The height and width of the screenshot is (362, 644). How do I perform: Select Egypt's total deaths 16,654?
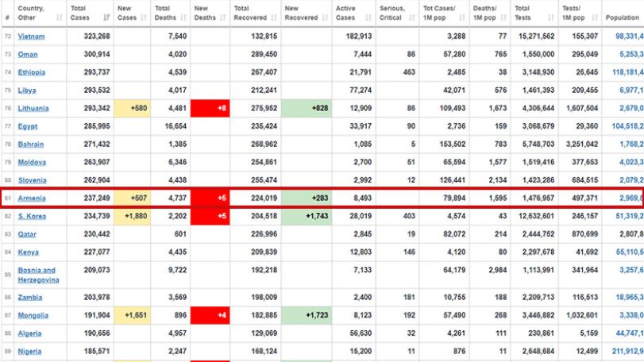coord(175,126)
